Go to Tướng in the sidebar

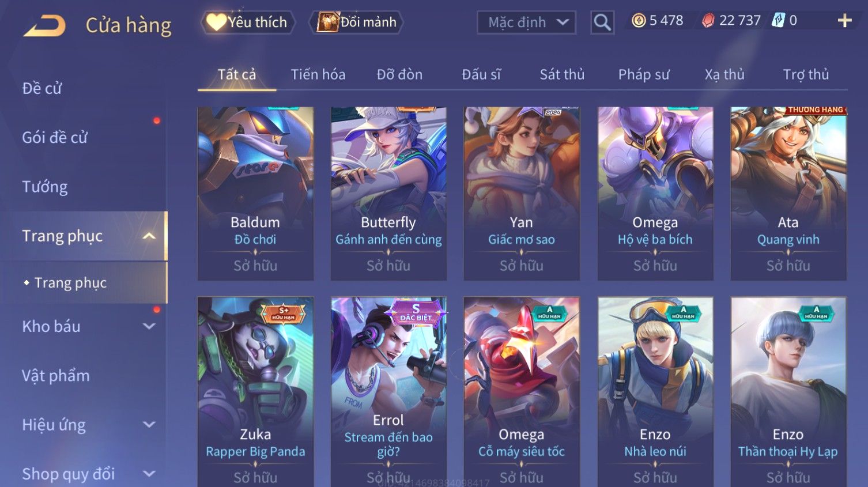(45, 187)
